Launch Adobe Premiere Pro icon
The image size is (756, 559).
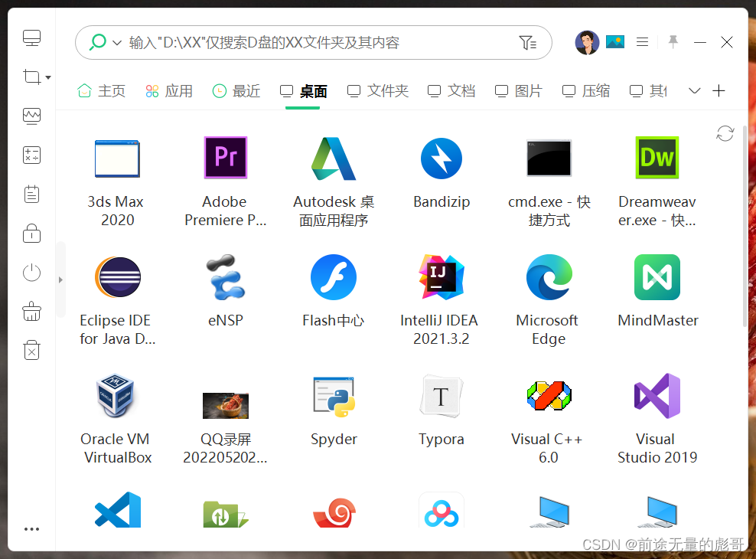(x=226, y=158)
